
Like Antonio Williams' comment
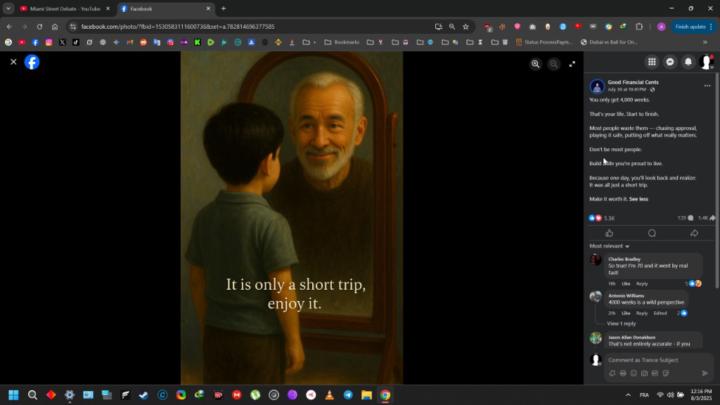pos(626,313)
